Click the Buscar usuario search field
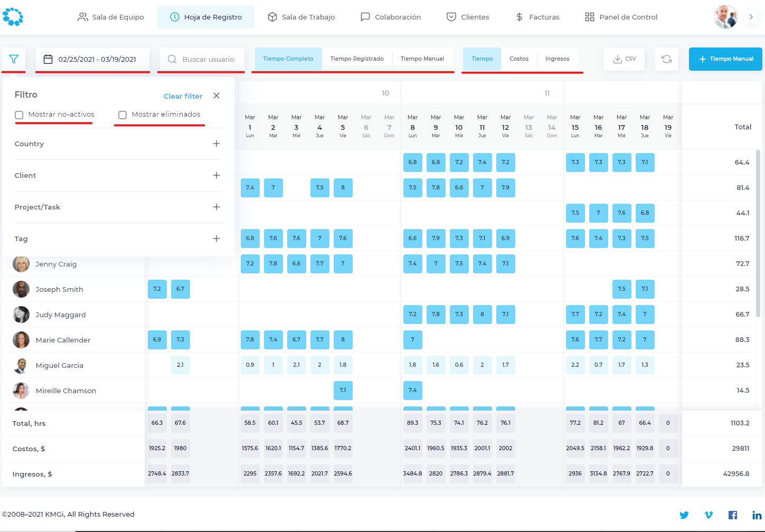Image resolution: width=765 pixels, height=532 pixels. (x=201, y=59)
